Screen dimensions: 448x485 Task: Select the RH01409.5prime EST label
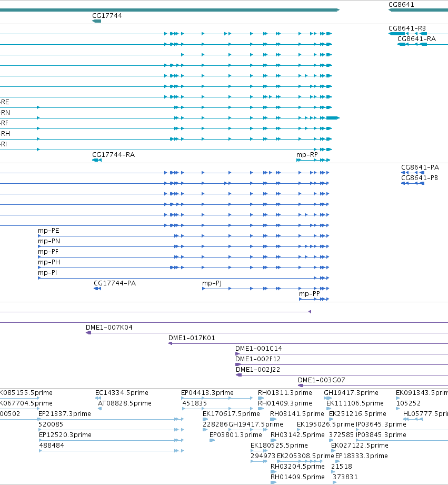[x=297, y=477]
